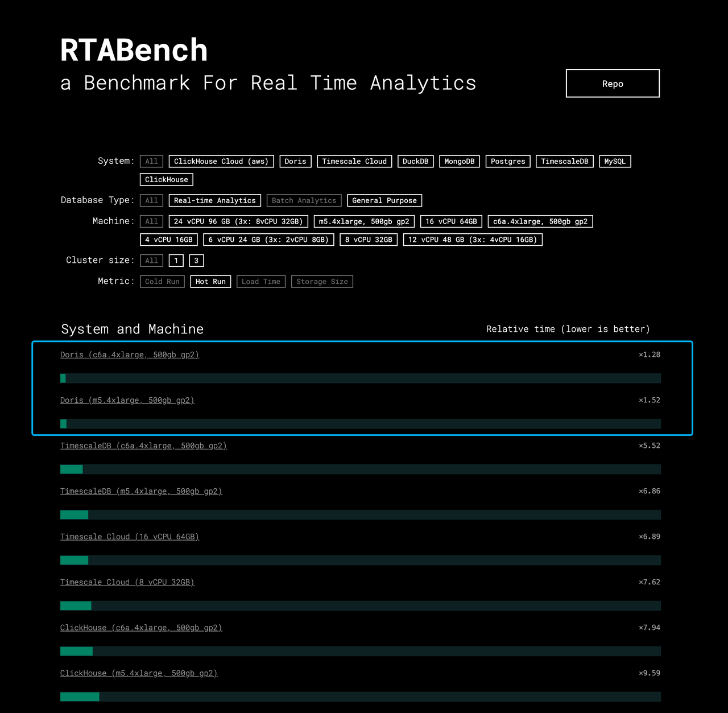Toggle 6 vCPU 24 GB machine filter

[268, 240]
